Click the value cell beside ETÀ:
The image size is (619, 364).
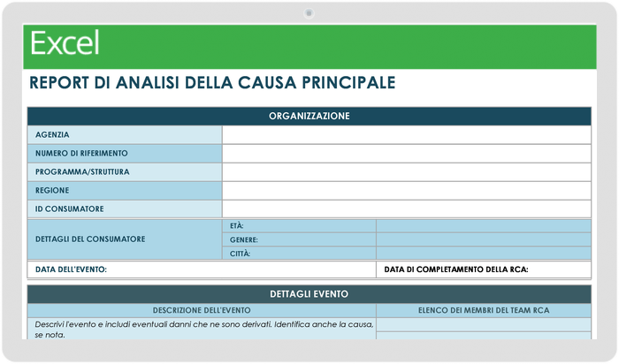point(484,226)
